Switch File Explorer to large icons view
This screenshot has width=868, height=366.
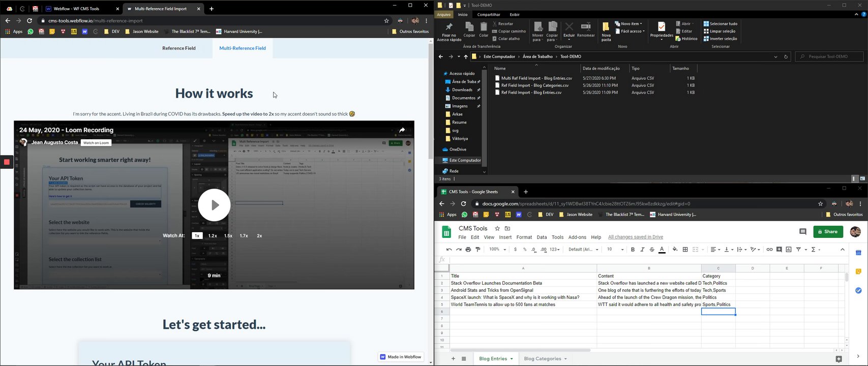point(862,178)
